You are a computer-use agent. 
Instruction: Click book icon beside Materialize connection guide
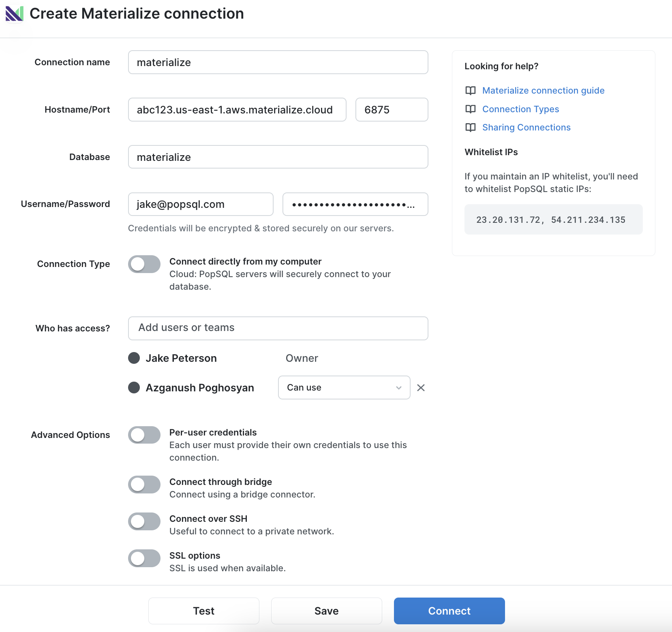(471, 90)
